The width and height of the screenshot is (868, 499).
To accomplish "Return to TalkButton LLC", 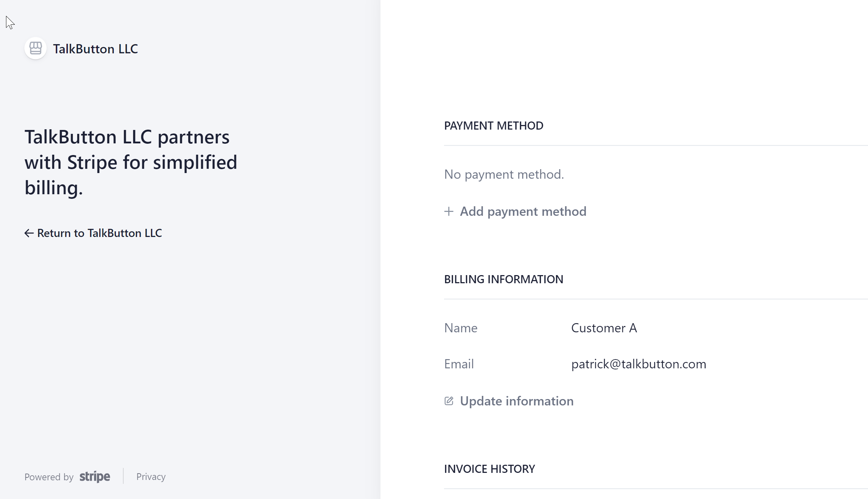I will [x=99, y=233].
